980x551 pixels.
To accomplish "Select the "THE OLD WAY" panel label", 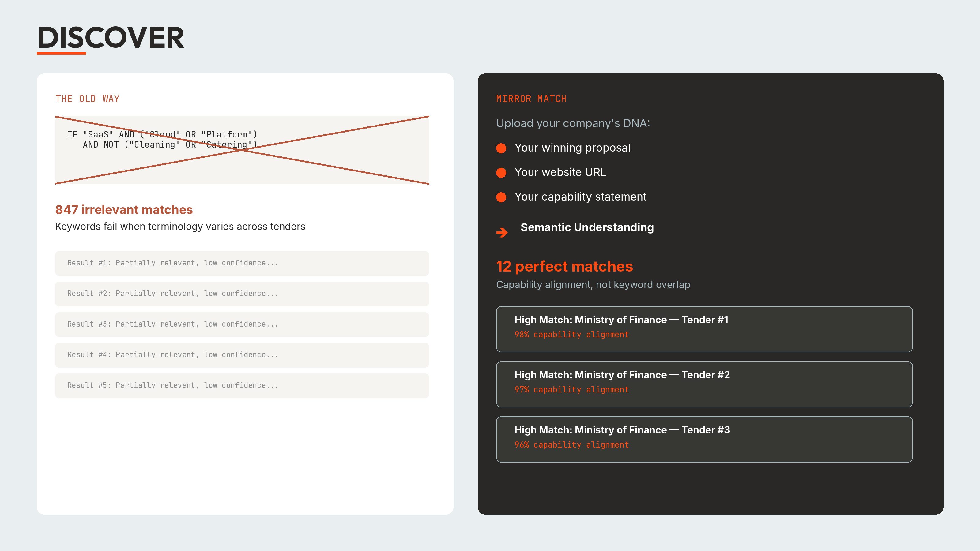I will [88, 99].
